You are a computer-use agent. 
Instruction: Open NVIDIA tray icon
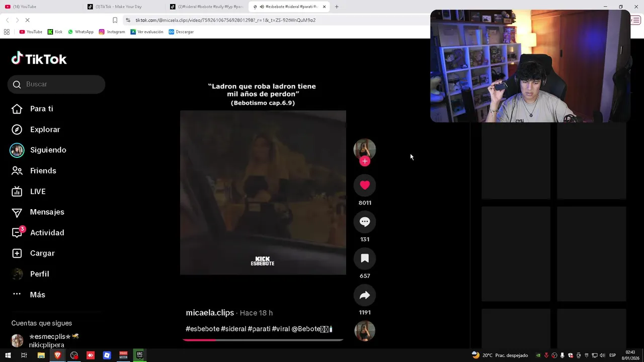(x=538, y=355)
